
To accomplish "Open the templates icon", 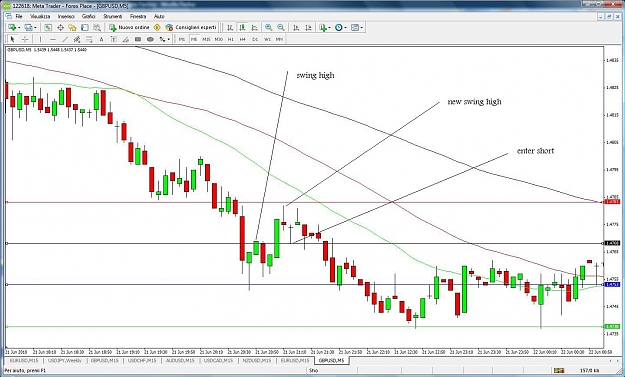I will click(x=355, y=27).
